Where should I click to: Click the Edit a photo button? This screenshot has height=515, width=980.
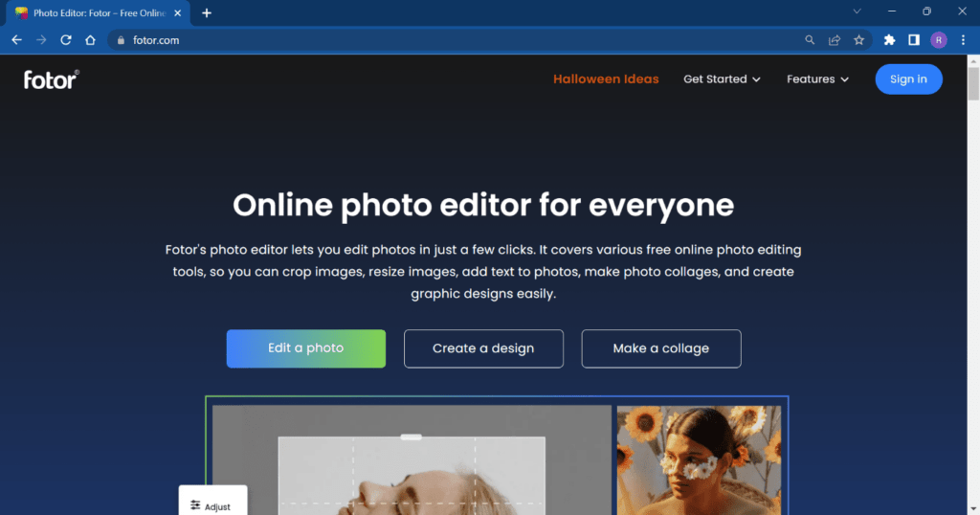305,348
